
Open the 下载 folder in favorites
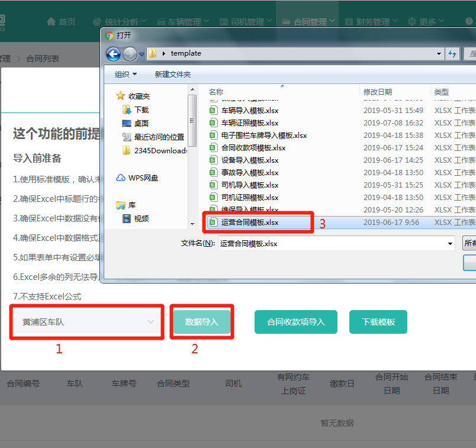pyautogui.click(x=141, y=109)
